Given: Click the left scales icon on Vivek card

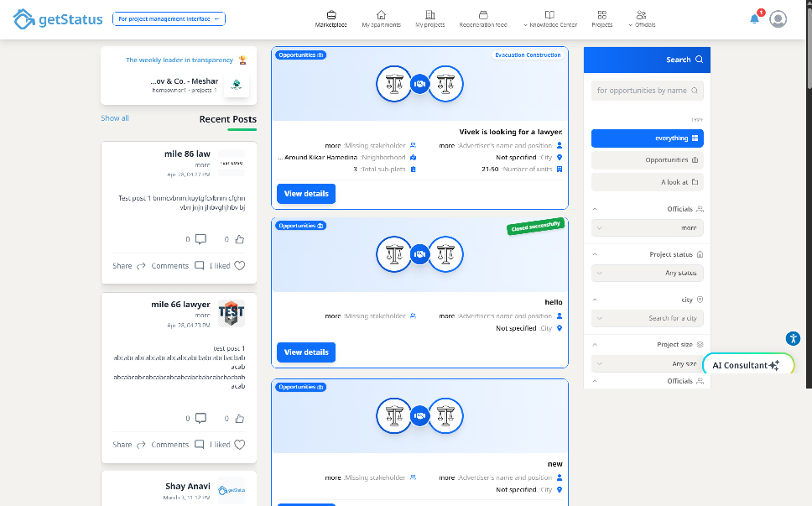Looking at the screenshot, I should tap(394, 84).
